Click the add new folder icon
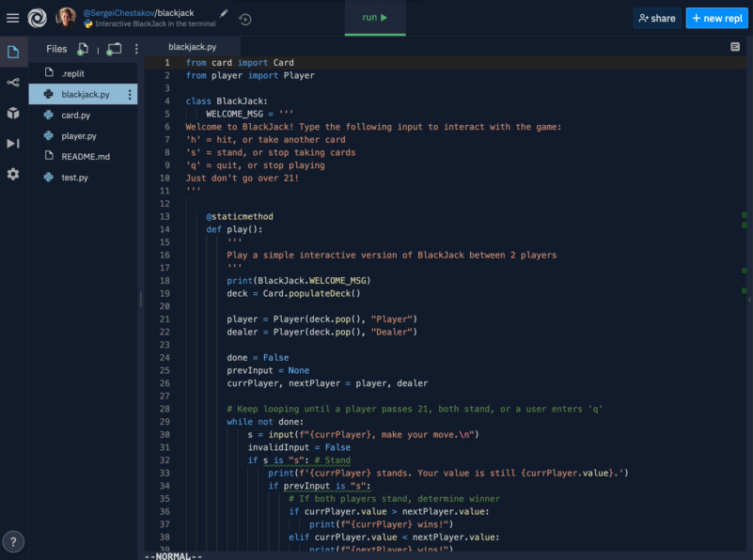This screenshot has height=560, width=753. pos(114,49)
